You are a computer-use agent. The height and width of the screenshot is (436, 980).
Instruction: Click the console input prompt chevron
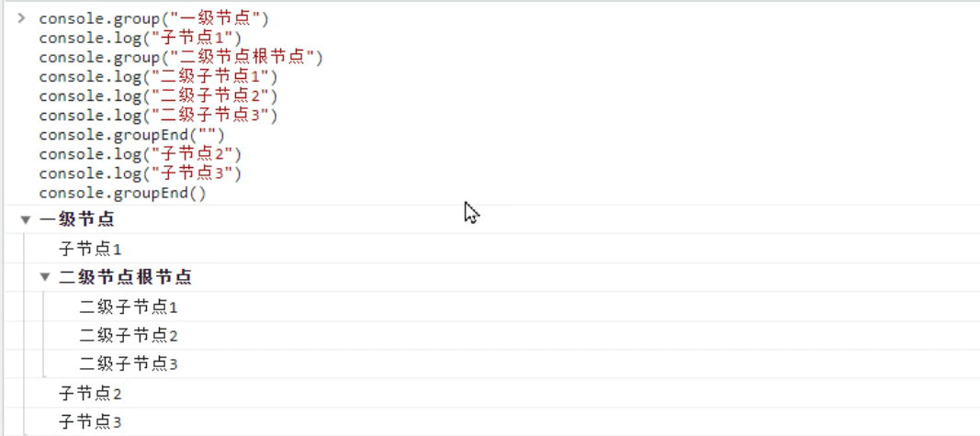tap(22, 18)
